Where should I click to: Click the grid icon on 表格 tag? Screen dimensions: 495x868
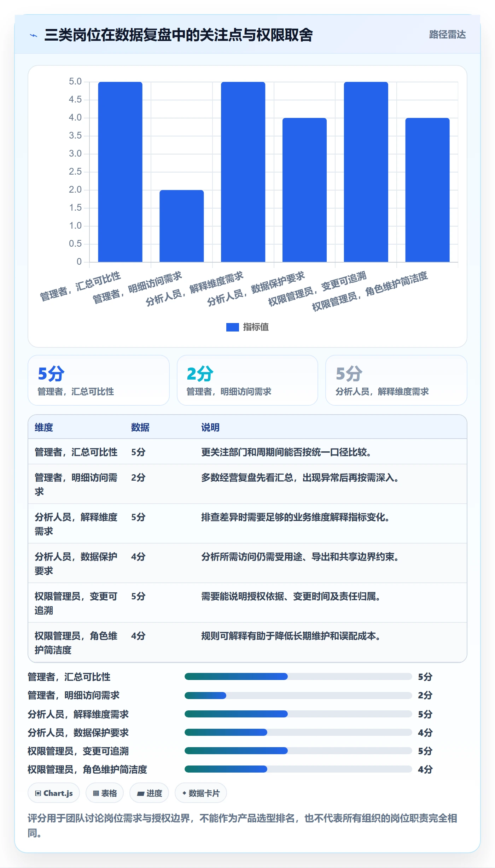pos(96,793)
